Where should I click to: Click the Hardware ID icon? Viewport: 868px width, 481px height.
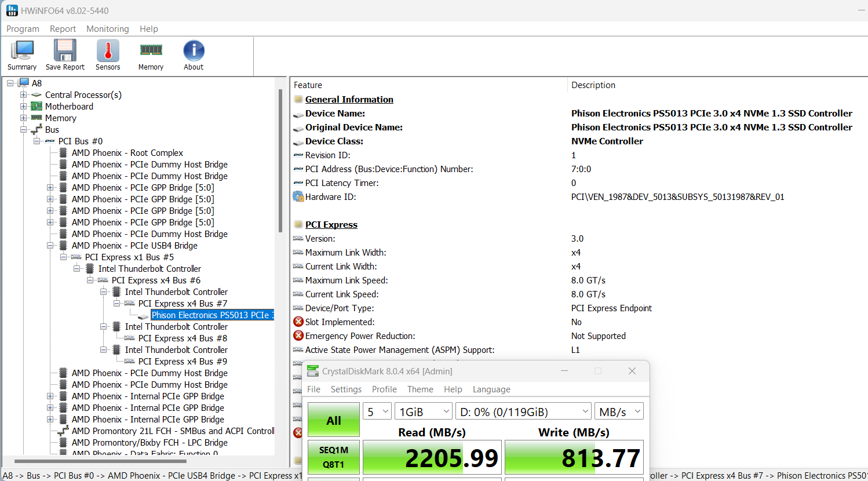[x=298, y=197]
